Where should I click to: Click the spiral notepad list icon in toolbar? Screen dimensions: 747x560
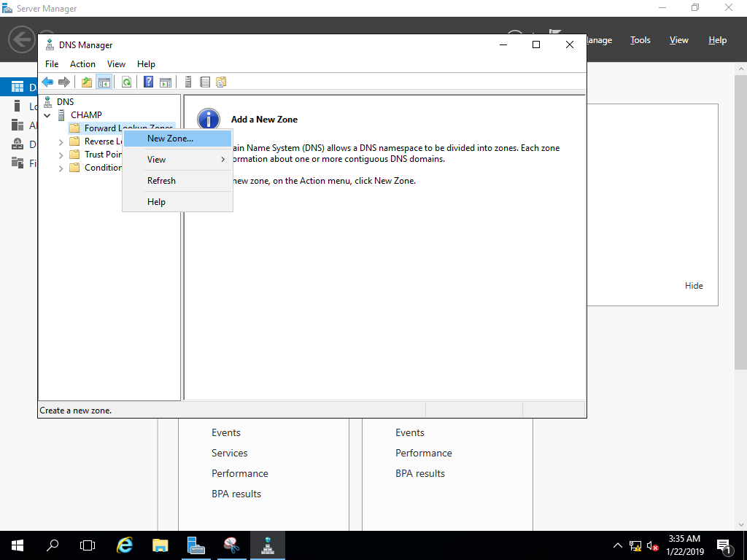click(205, 82)
